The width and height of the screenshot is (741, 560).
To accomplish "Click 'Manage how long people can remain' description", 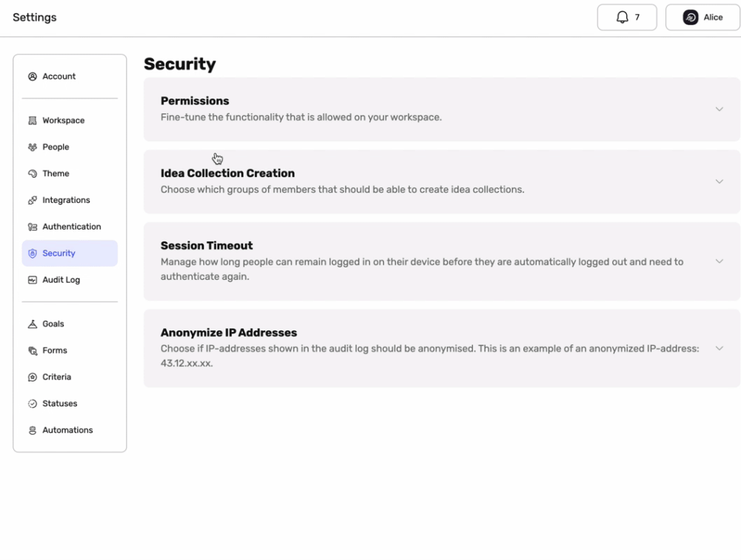I will pos(422,269).
